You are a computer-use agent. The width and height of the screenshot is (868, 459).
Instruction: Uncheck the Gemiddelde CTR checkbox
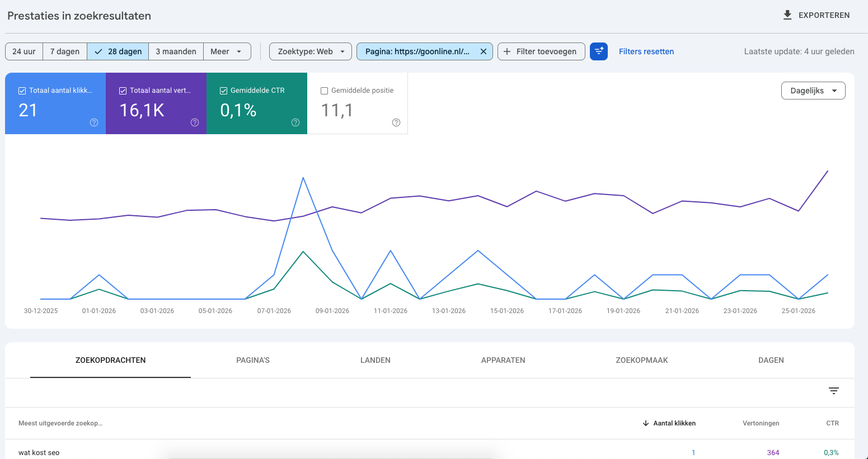224,91
